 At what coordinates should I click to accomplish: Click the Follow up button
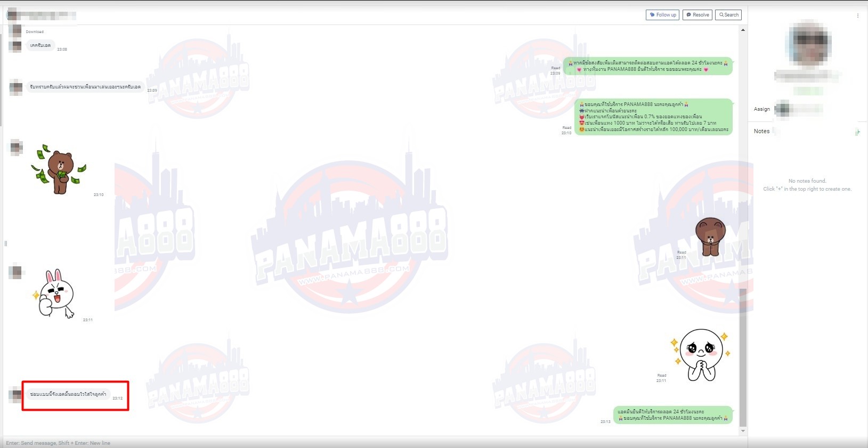pos(662,15)
